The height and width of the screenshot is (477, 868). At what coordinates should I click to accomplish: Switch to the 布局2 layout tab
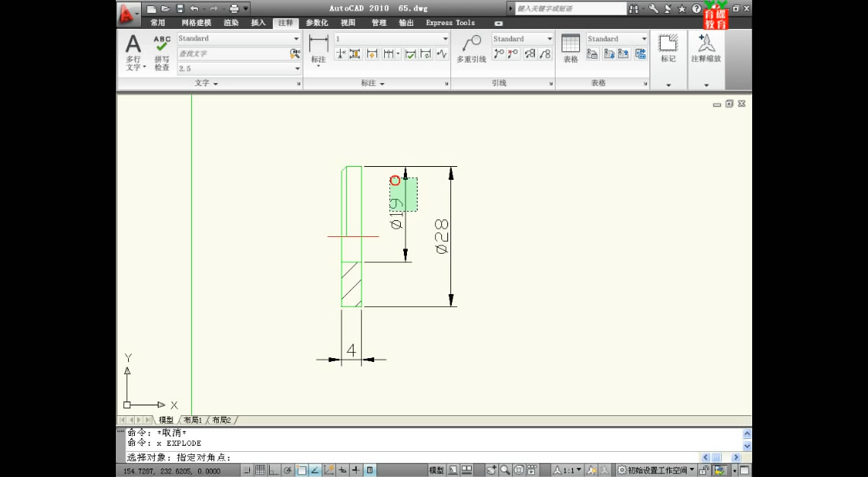point(222,420)
